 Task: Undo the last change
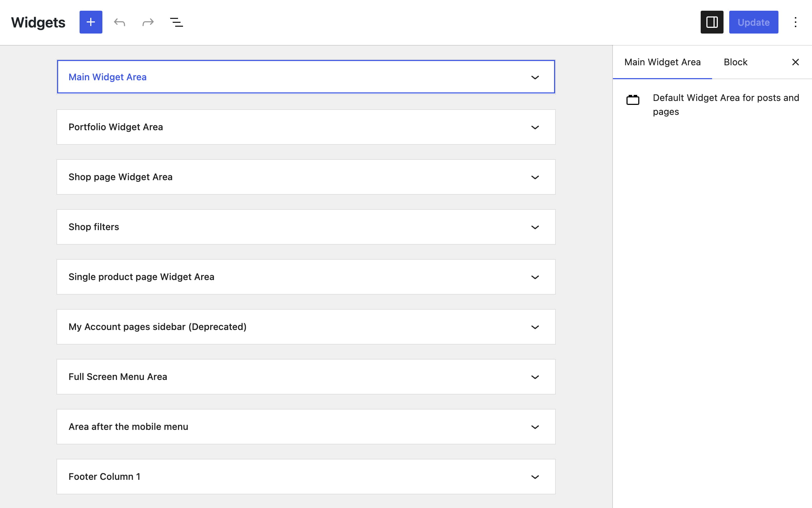pos(120,22)
